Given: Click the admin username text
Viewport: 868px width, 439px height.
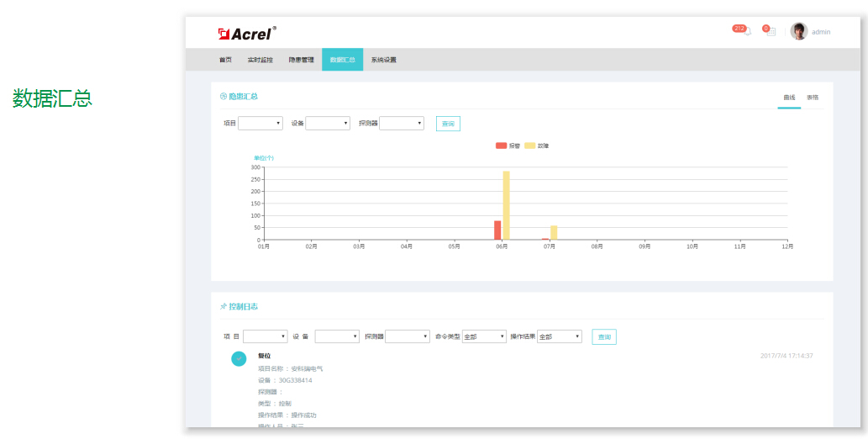Looking at the screenshot, I should pyautogui.click(x=821, y=32).
